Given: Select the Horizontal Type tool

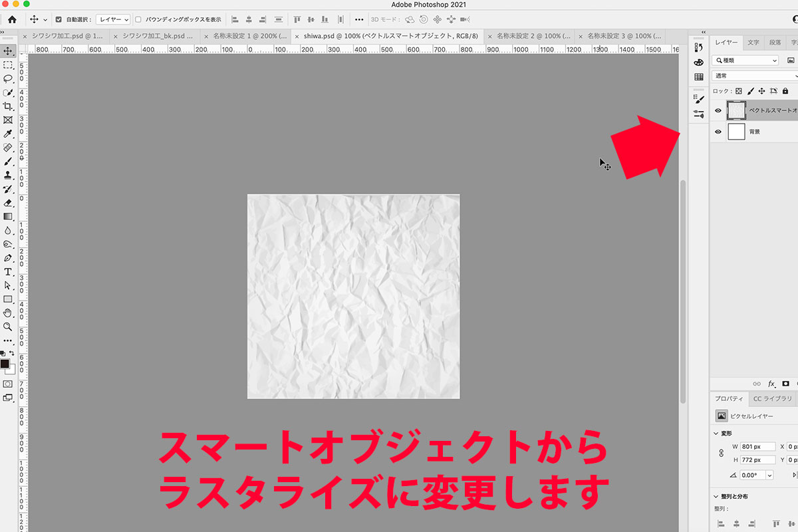Looking at the screenshot, I should click(8, 272).
